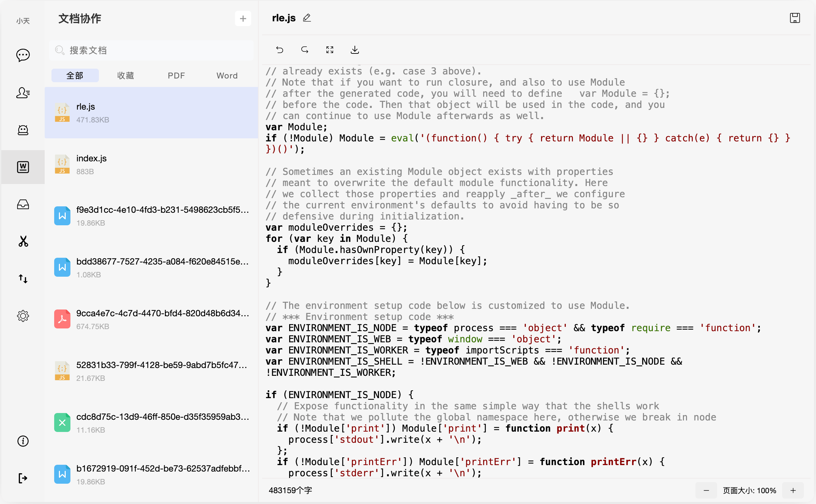Toggle fullscreen mode for the editor
The image size is (816, 504).
click(x=330, y=50)
